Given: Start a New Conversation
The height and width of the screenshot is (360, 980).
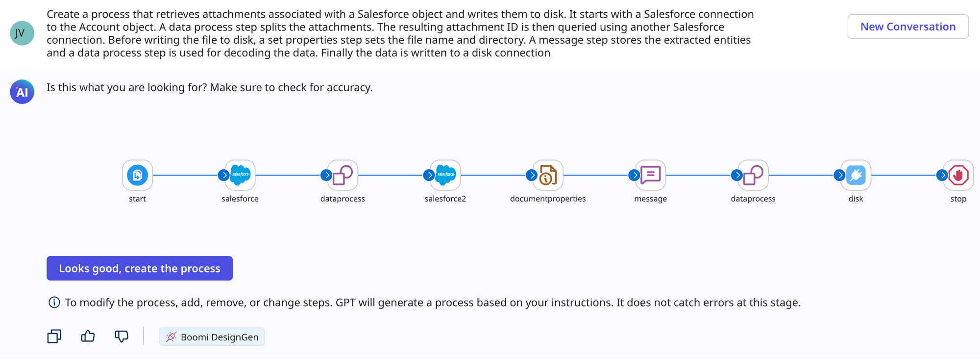Looking at the screenshot, I should (x=907, y=26).
